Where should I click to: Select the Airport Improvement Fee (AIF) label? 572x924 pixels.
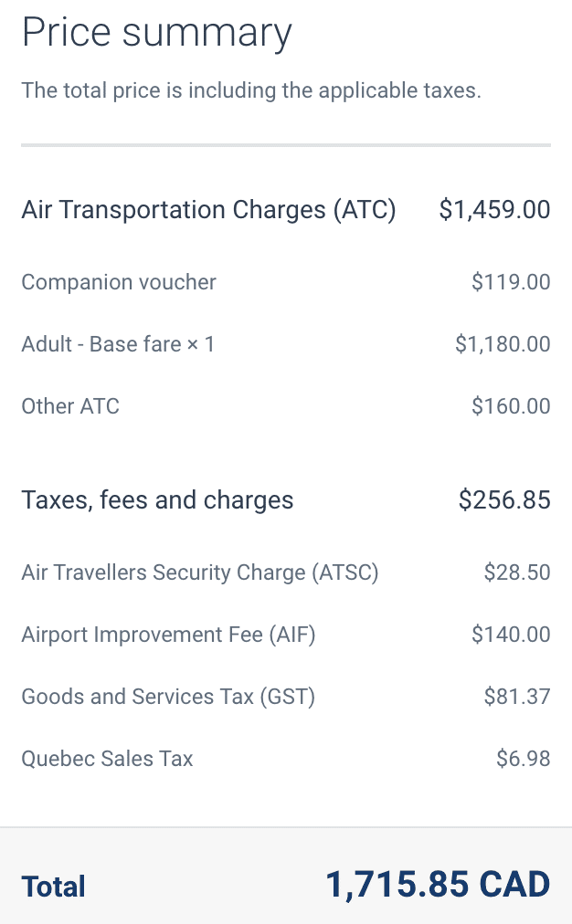pos(168,635)
